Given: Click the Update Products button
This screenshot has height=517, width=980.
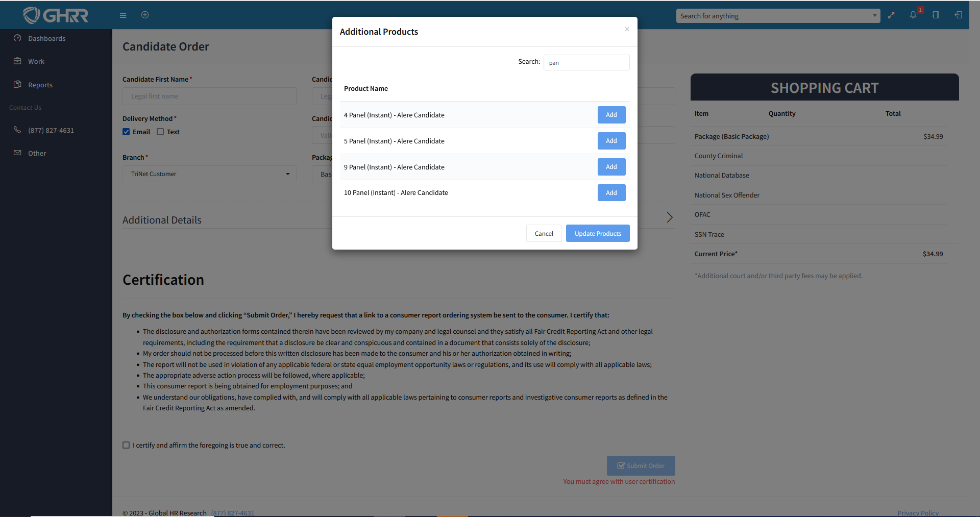Looking at the screenshot, I should point(597,233).
